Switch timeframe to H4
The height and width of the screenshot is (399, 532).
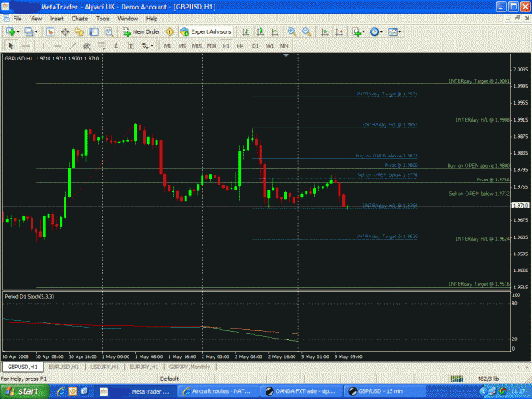point(240,46)
